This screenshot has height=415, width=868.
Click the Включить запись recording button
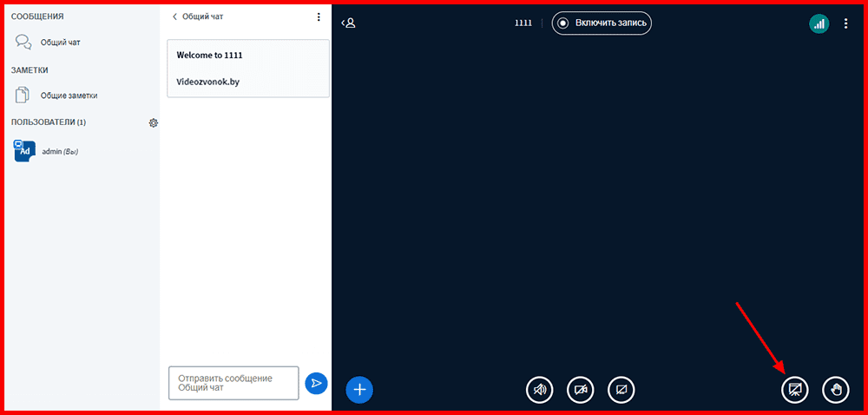click(602, 23)
